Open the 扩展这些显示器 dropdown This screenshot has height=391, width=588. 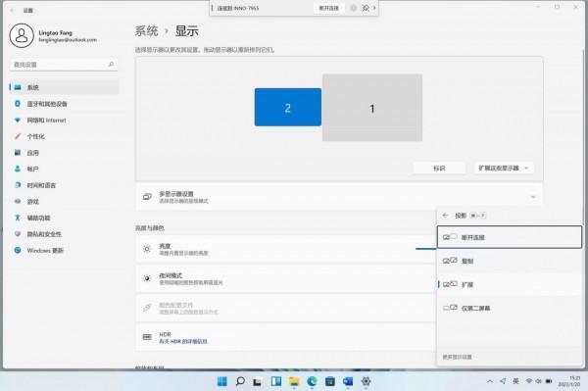point(504,169)
